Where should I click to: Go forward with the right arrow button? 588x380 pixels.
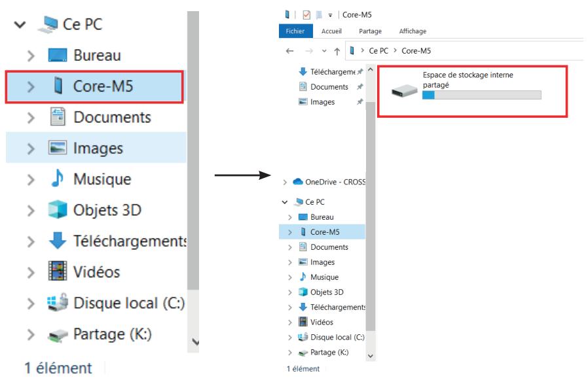click(309, 50)
